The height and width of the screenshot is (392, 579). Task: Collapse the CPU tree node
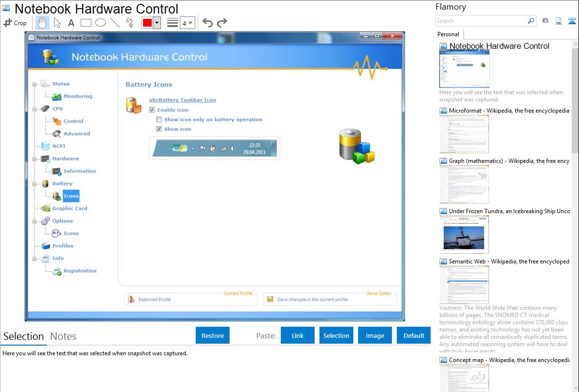point(34,109)
